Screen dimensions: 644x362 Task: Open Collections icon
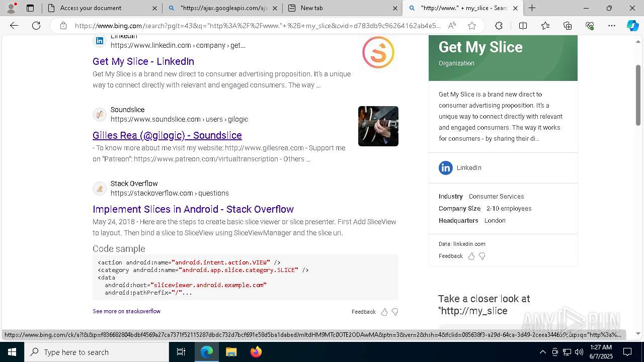(x=568, y=26)
